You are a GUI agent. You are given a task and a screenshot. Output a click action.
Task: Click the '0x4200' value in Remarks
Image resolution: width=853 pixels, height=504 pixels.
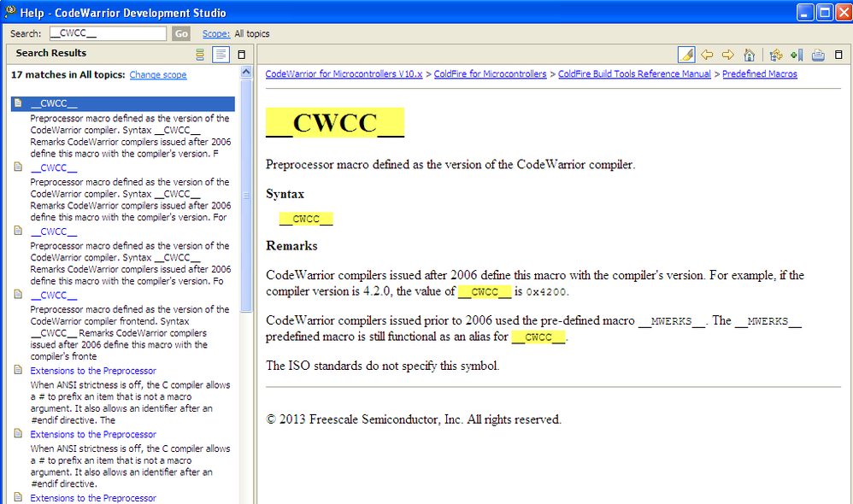coord(545,292)
